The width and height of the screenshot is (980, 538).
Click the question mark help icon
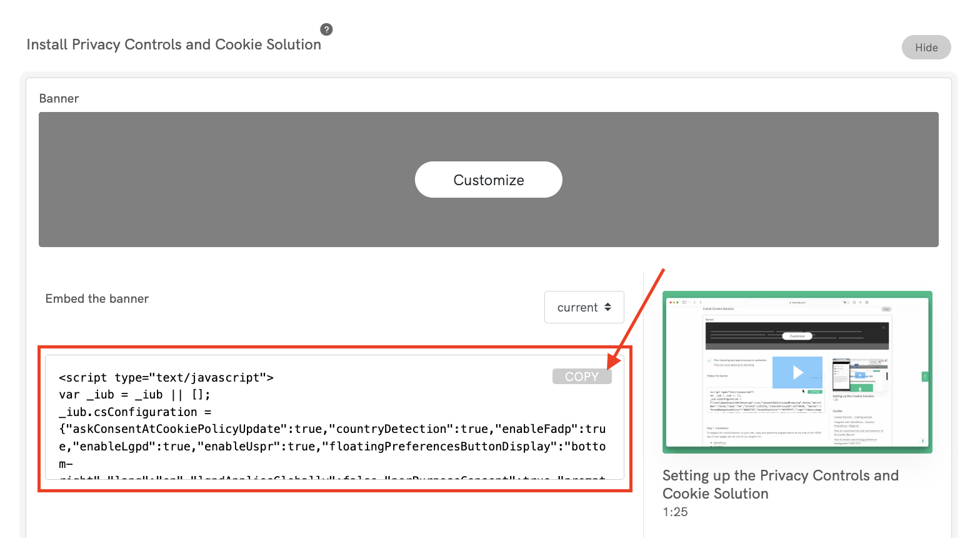tap(326, 29)
